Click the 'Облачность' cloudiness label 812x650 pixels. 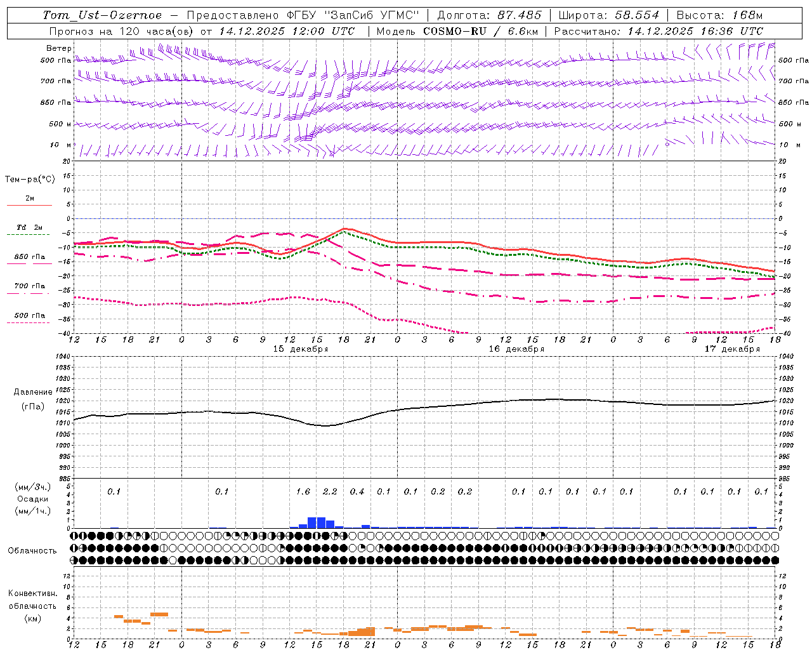tap(32, 551)
